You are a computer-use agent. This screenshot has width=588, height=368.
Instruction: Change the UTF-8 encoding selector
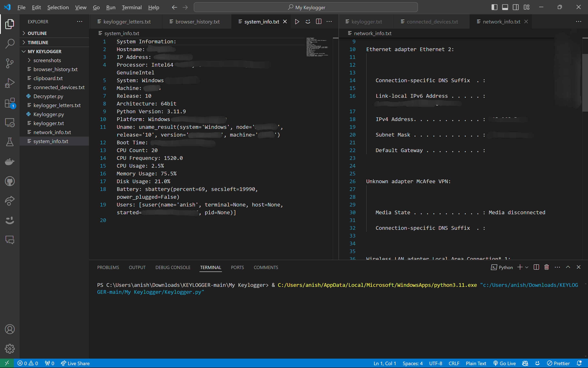pyautogui.click(x=436, y=363)
